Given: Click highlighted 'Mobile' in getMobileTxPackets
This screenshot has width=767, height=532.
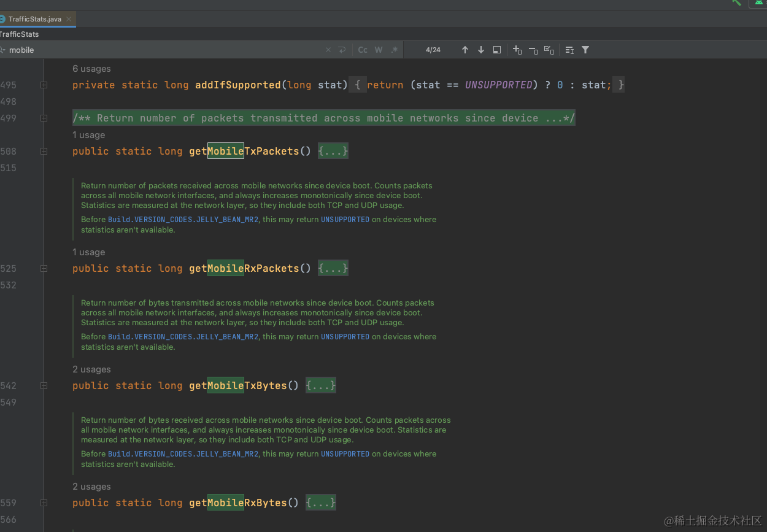Looking at the screenshot, I should tap(226, 151).
